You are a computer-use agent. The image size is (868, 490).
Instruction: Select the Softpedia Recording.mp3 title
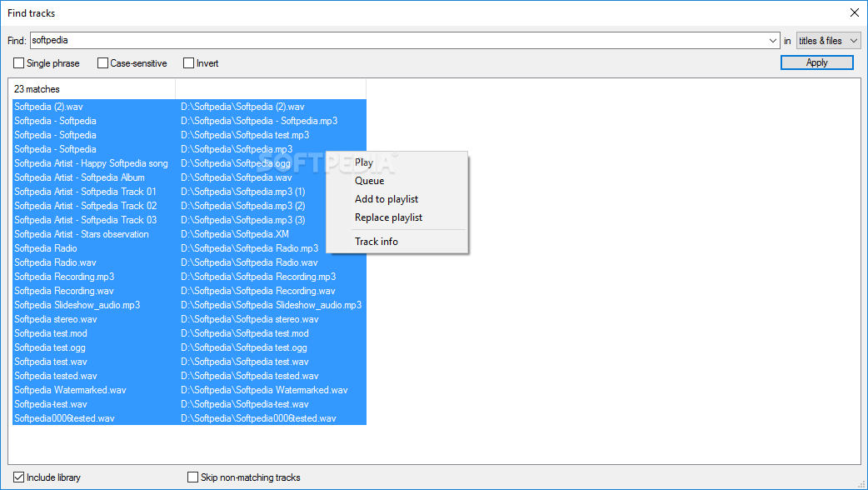click(x=64, y=277)
